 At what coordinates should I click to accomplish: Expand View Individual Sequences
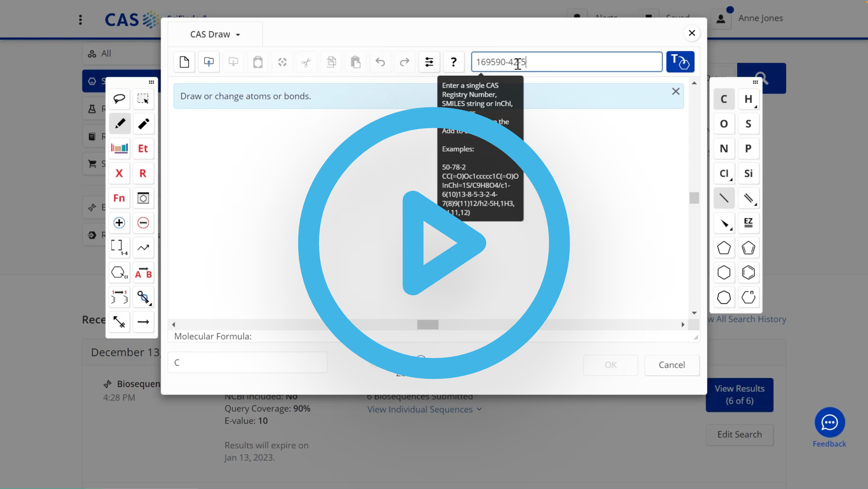click(x=424, y=409)
